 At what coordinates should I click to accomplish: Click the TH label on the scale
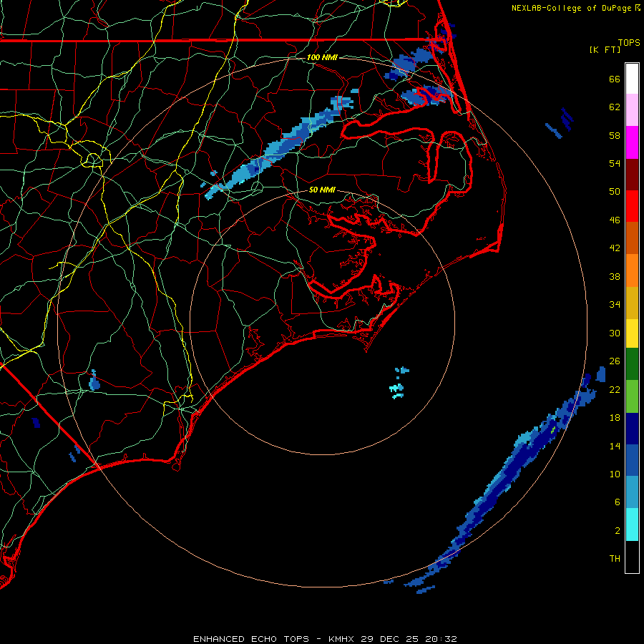615,559
